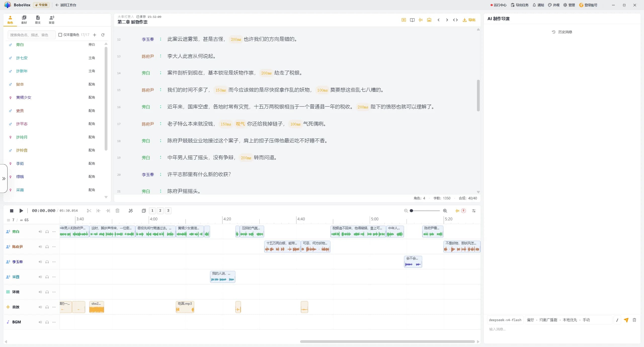Switch to the 角色 tab

[x=10, y=20]
